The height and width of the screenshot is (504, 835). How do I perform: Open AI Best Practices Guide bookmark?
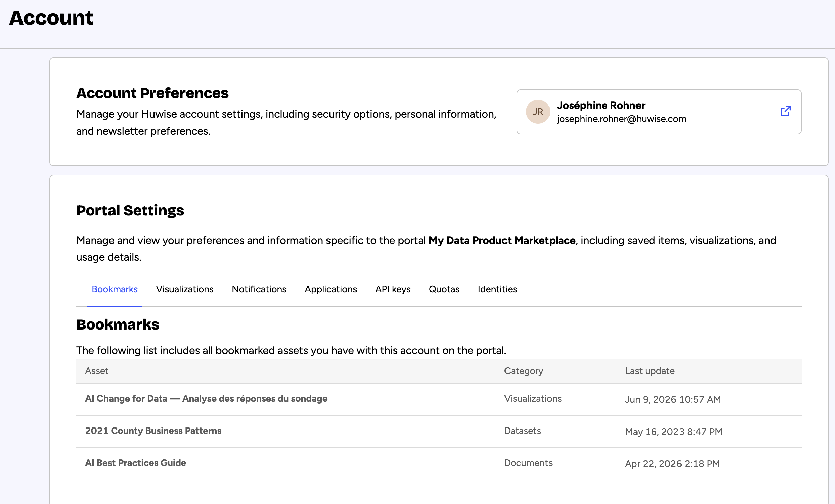coord(136,463)
